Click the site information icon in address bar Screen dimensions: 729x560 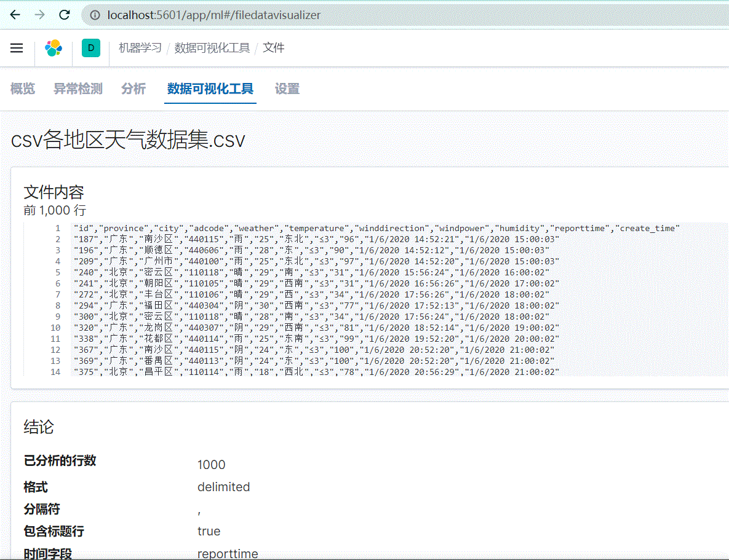tap(95, 15)
